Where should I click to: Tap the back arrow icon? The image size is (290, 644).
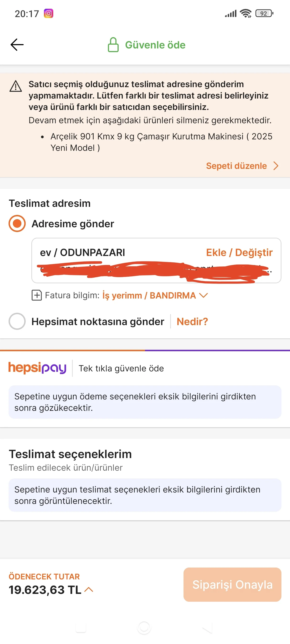click(17, 45)
